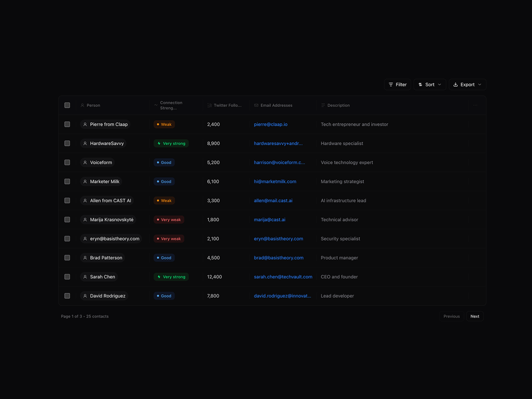The width and height of the screenshot is (532, 399).
Task: Open the Brad Patterson person chip
Action: click(102, 258)
